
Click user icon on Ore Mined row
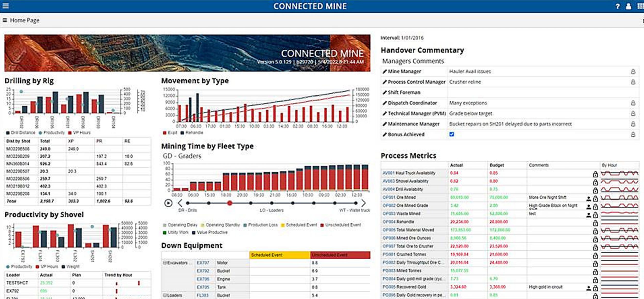(589, 199)
